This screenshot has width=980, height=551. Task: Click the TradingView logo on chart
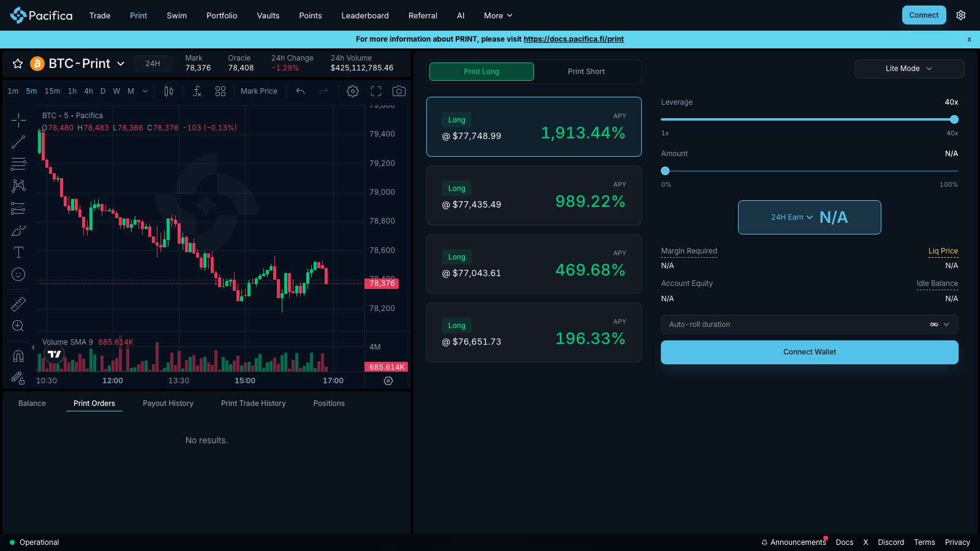click(x=55, y=354)
